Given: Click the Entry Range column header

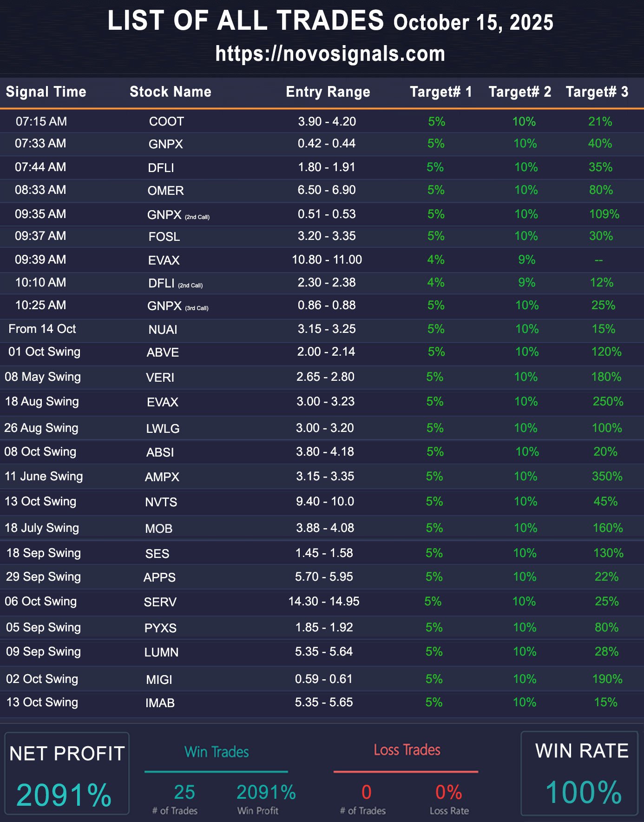Looking at the screenshot, I should 328,92.
